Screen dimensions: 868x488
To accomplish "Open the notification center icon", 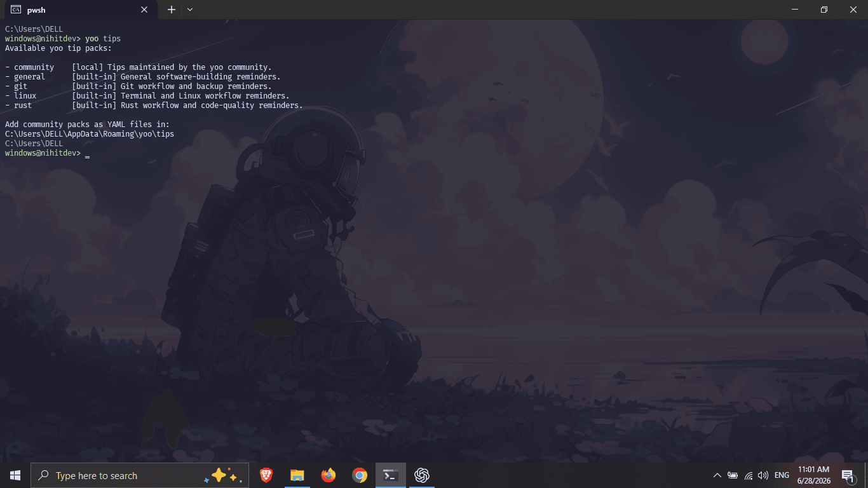I will (847, 475).
